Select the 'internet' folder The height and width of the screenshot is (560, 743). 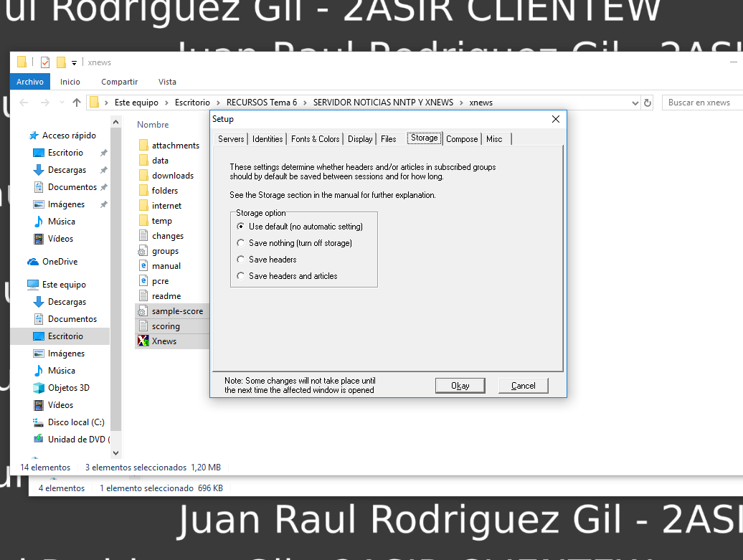point(160,206)
